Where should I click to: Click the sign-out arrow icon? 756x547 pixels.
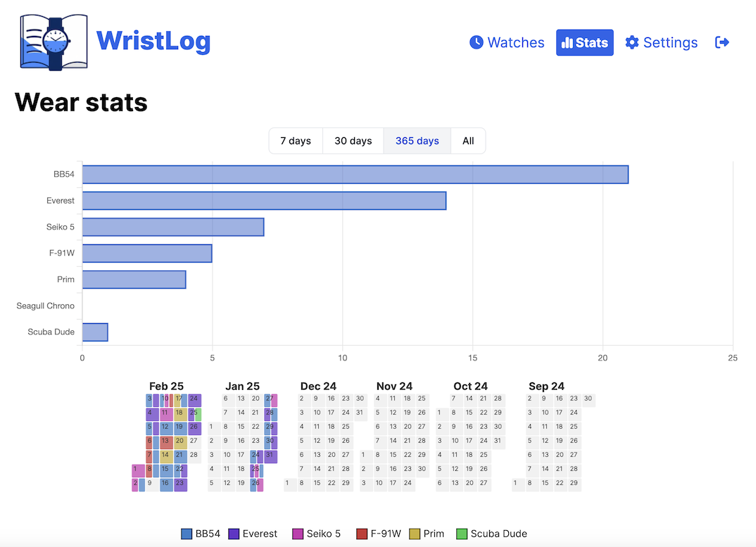click(723, 42)
